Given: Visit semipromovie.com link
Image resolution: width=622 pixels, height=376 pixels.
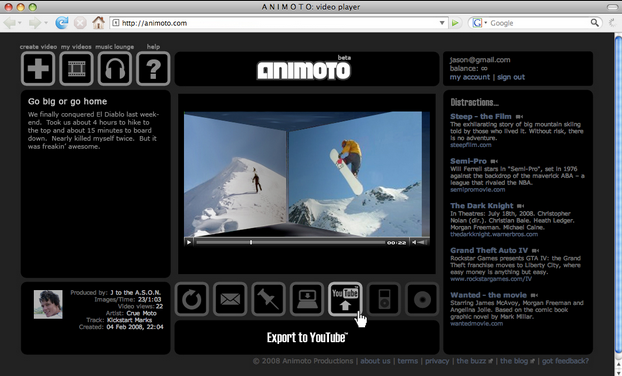Looking at the screenshot, I should (x=478, y=189).
